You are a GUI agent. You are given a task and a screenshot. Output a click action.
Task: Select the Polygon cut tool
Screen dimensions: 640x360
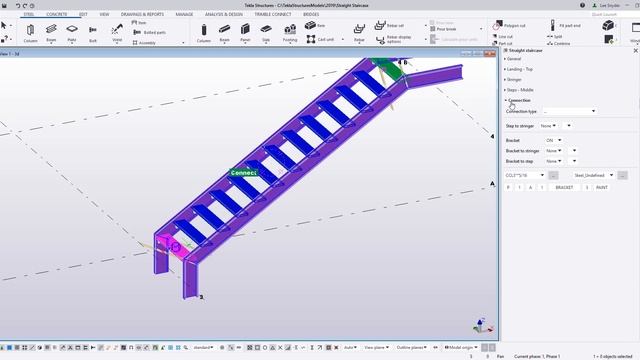tap(509, 25)
